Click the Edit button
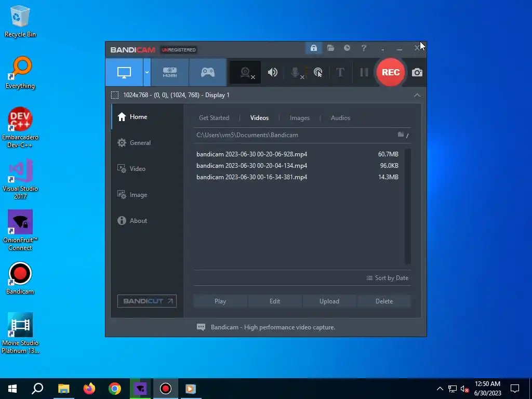The width and height of the screenshot is (532, 399). [x=275, y=301]
